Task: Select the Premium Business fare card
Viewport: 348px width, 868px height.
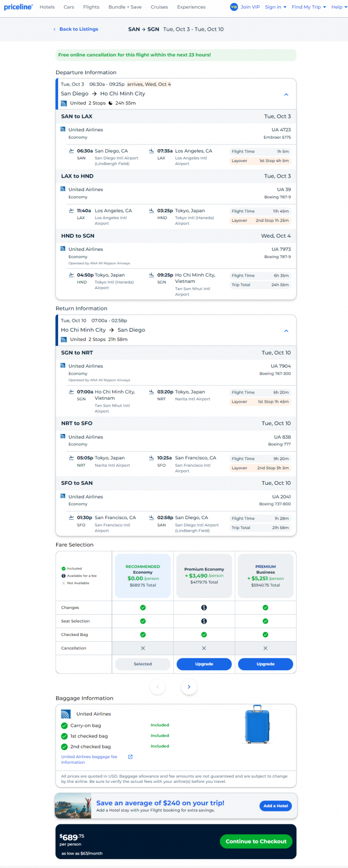Action: 265,576
